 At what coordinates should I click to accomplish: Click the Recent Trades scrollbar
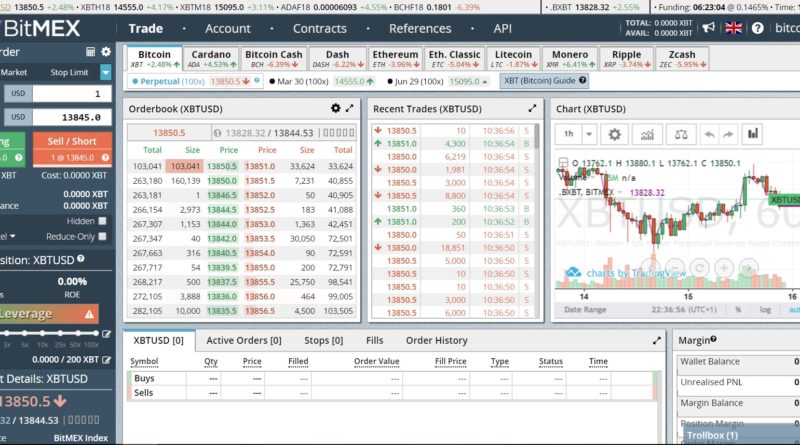pyautogui.click(x=536, y=137)
